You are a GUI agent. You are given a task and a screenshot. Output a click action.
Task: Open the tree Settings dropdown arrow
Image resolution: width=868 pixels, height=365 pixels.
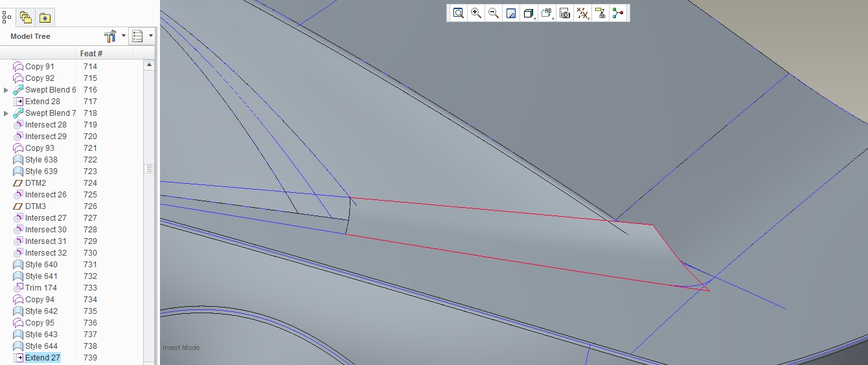123,36
